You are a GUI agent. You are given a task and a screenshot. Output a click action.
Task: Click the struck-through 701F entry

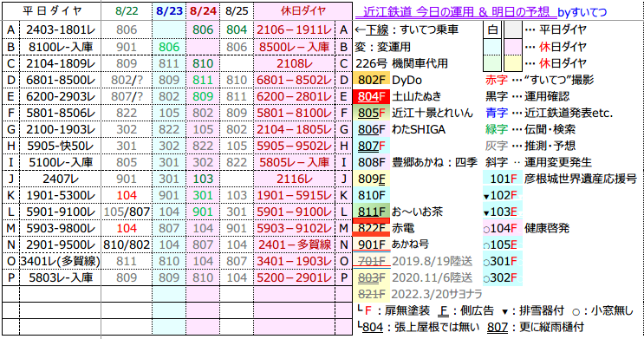[371, 261]
